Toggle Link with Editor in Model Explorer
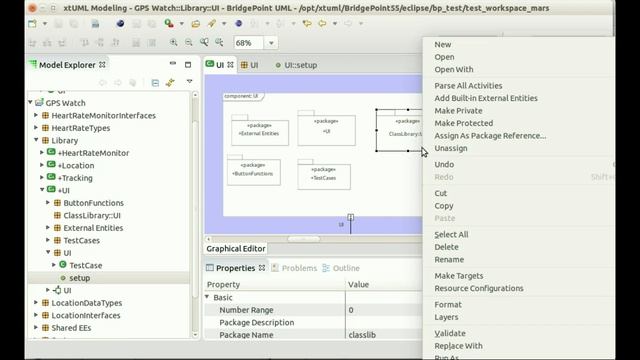This screenshot has height=360, width=640. click(x=170, y=82)
